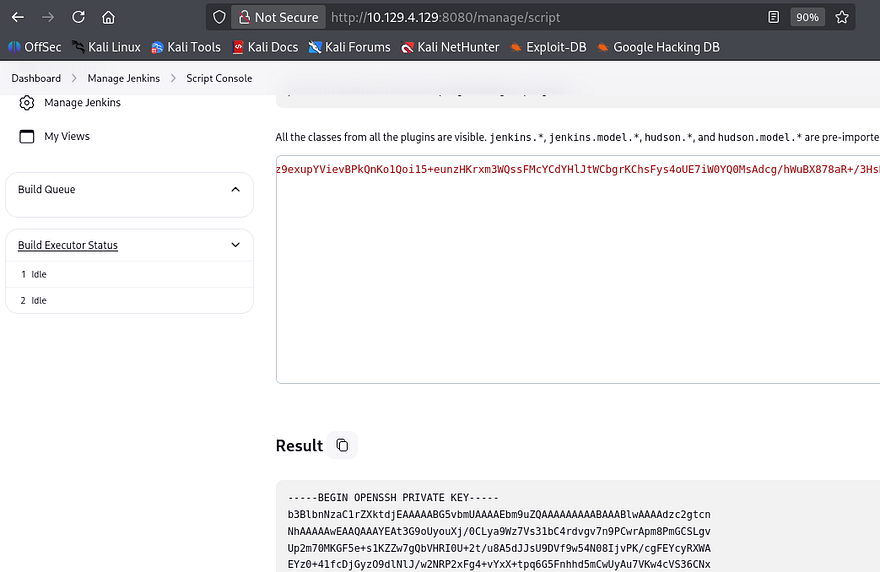Bookmark this page with star icon

(x=842, y=17)
